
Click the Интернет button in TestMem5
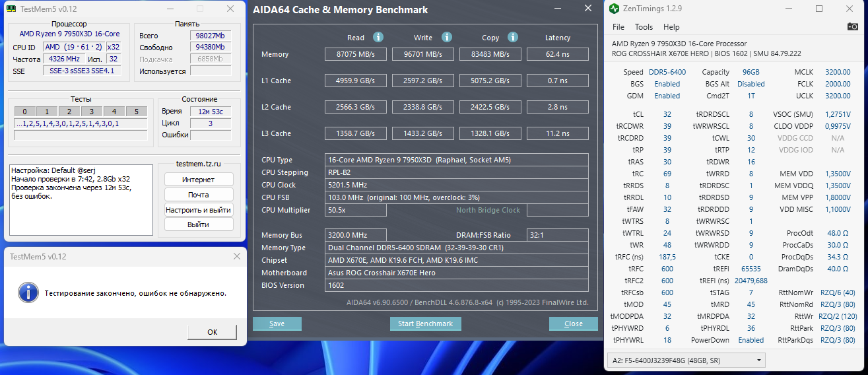click(199, 180)
